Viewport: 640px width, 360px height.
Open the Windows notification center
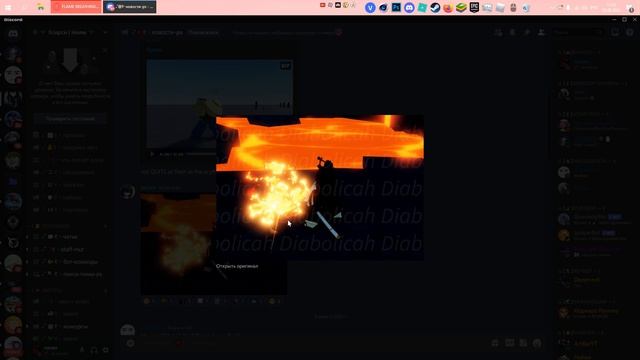pos(631,7)
